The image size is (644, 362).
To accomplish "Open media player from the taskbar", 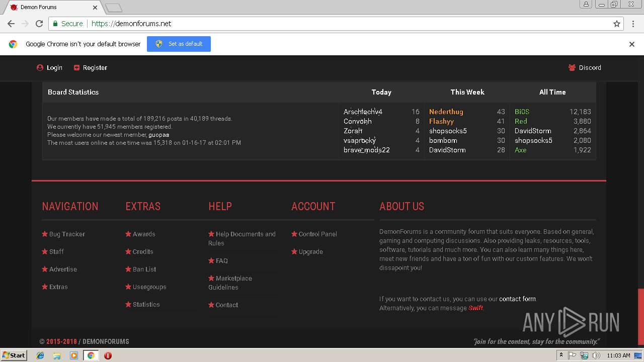I will 74,355.
